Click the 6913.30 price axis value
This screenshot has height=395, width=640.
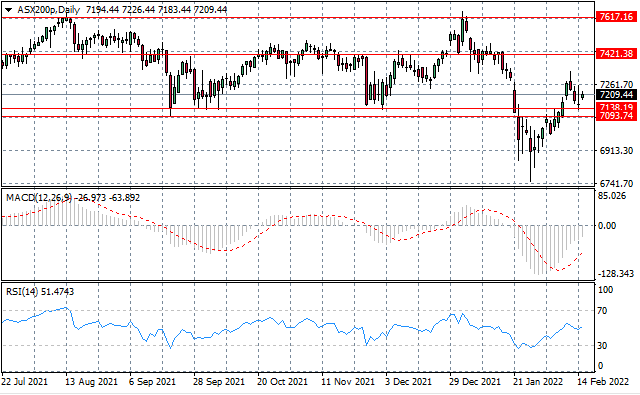click(616, 151)
